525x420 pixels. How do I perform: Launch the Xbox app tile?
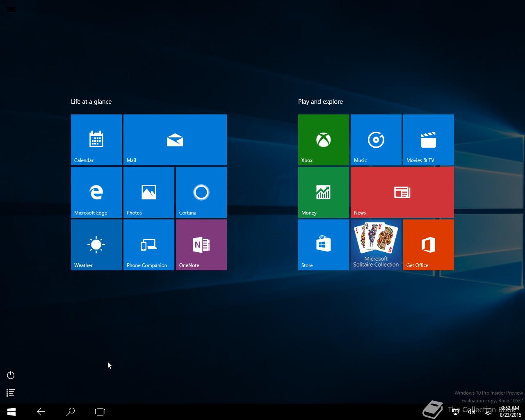[323, 139]
